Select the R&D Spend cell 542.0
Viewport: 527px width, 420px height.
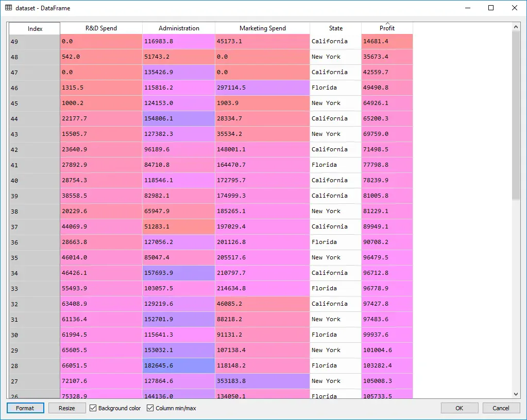[101, 57]
